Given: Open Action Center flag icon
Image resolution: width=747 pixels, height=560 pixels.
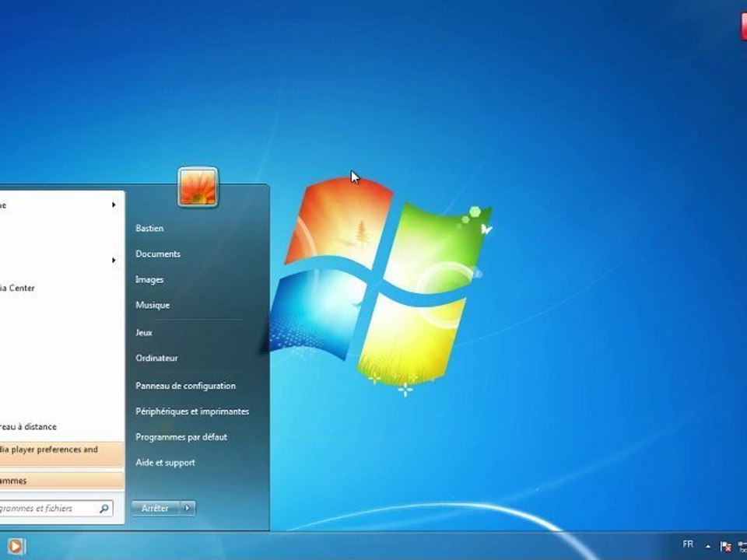Looking at the screenshot, I should pos(725,546).
